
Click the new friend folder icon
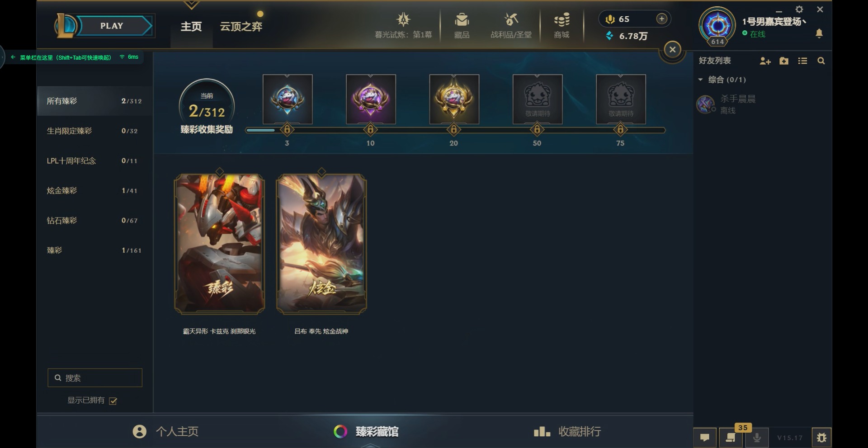pos(784,61)
